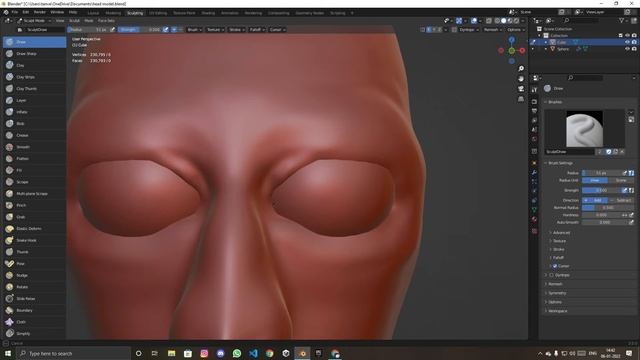Set brush Direction to Add
This screenshot has height=360, width=640.
click(595, 200)
